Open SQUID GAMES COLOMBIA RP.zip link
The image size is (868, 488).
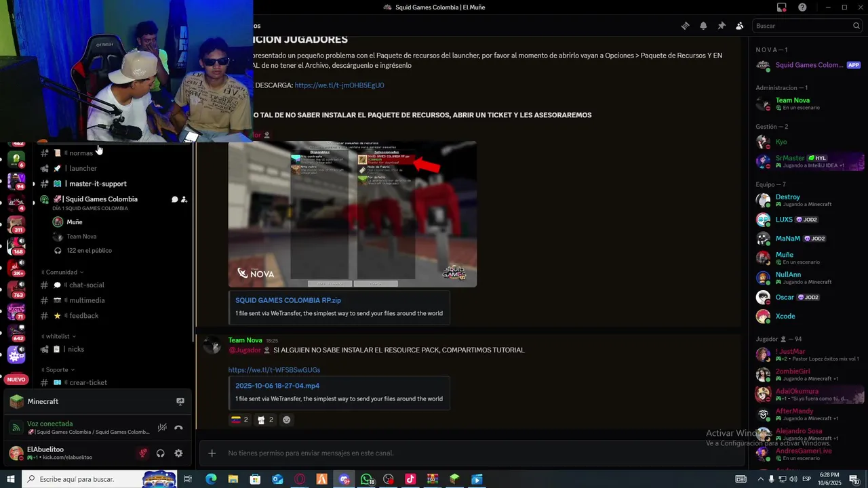(x=288, y=300)
